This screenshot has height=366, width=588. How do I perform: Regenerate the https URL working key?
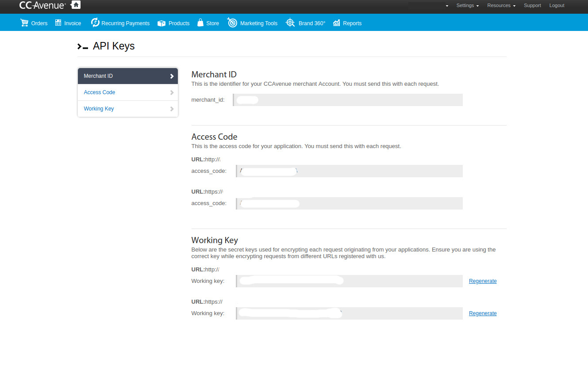click(x=483, y=313)
